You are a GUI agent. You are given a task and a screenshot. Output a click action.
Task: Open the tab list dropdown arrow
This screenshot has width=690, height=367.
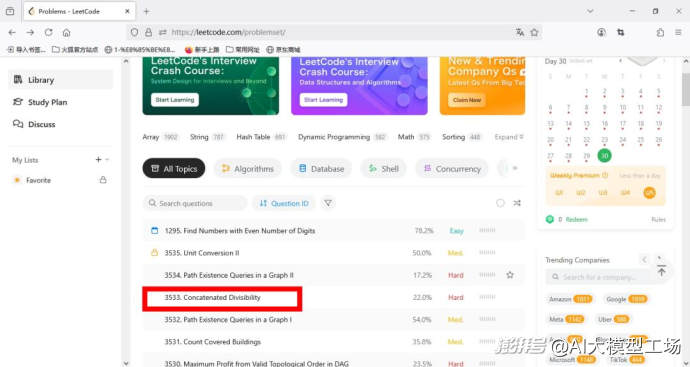590,11
